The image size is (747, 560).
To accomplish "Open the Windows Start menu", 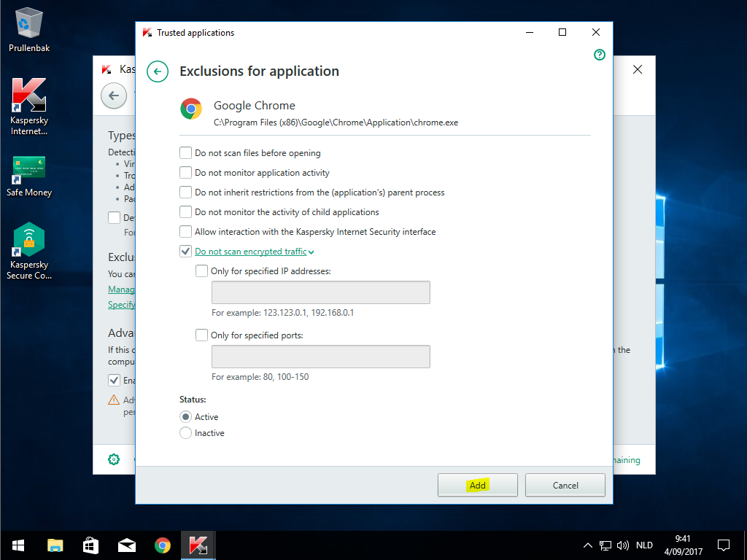I will tap(18, 545).
